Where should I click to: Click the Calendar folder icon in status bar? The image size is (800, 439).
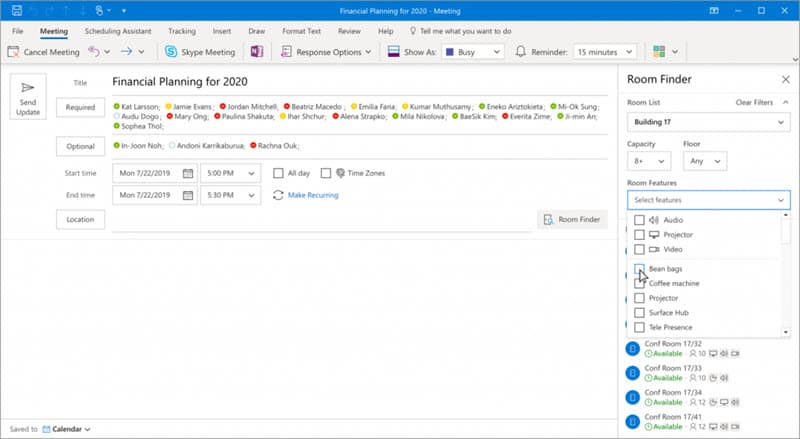tap(46, 429)
